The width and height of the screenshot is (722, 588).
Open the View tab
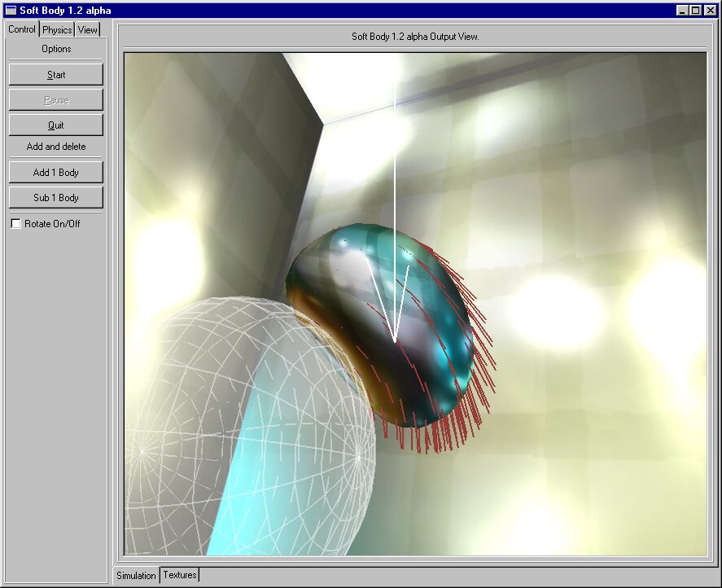click(x=87, y=30)
